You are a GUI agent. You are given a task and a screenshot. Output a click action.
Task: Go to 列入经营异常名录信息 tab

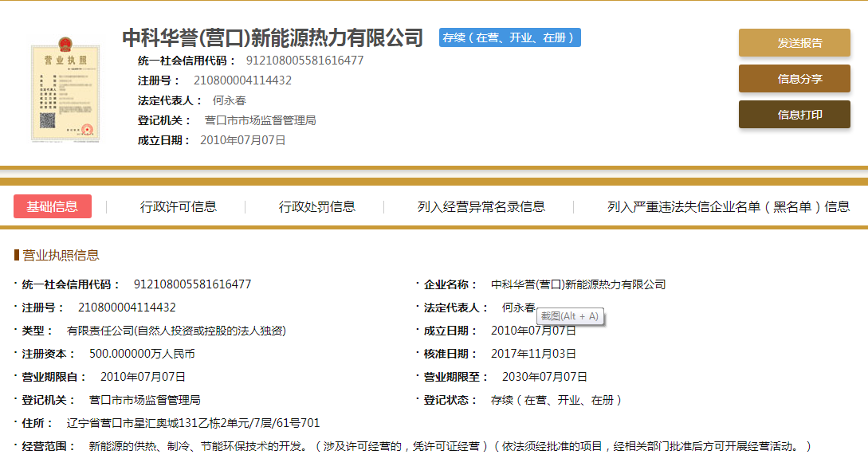(x=481, y=207)
